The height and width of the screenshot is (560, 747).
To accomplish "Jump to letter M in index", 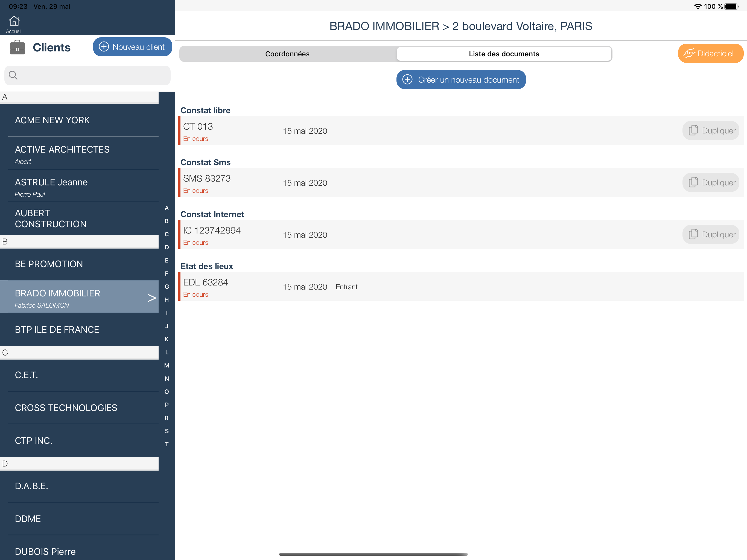I will (167, 366).
